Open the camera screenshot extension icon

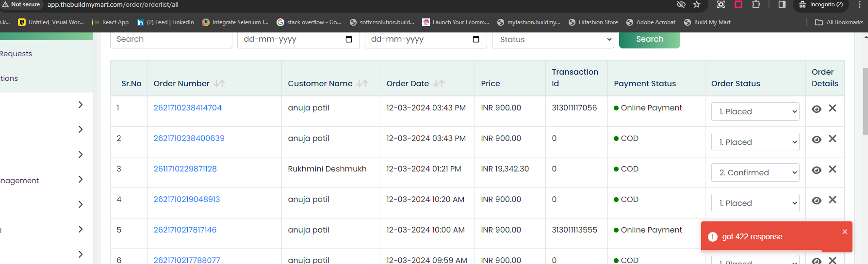[x=721, y=4]
